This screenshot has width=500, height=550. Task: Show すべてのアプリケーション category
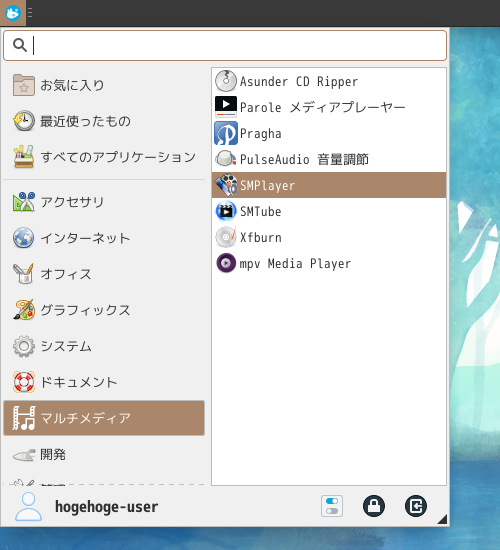pos(104,157)
